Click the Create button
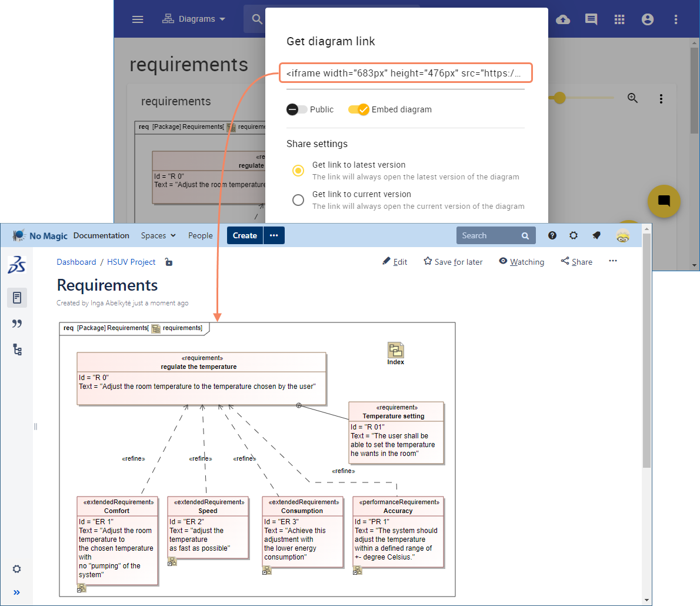The image size is (700, 606). [245, 235]
